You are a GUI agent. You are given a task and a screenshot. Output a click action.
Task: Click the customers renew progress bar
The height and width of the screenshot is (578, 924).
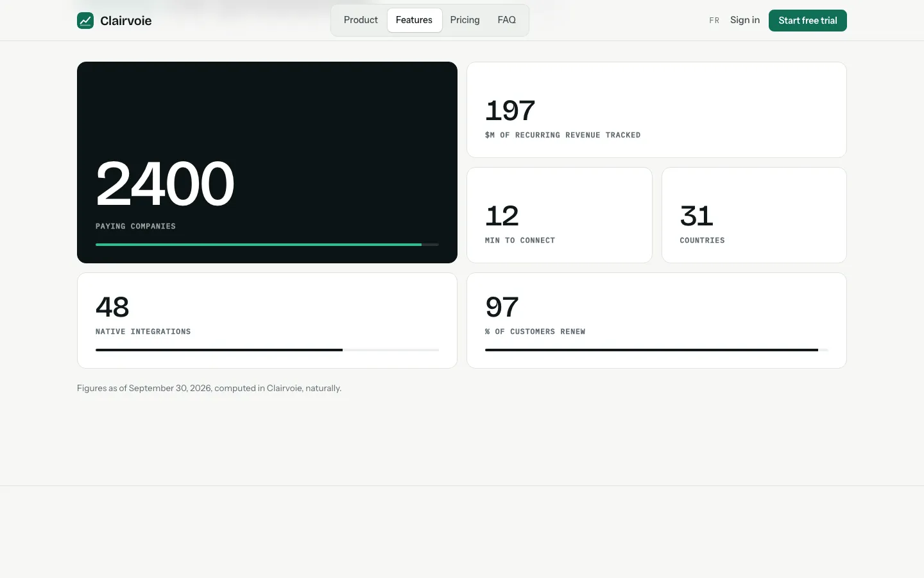tap(656, 350)
